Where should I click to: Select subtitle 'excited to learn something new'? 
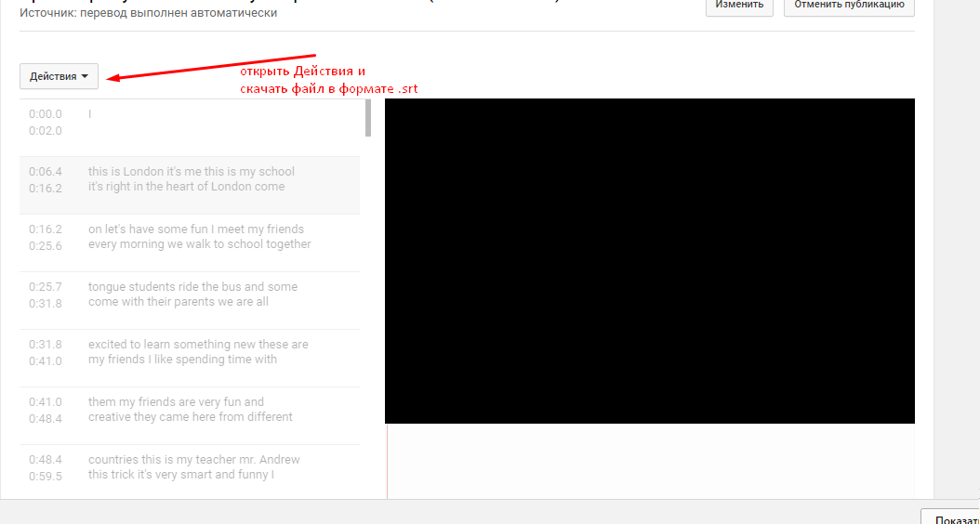point(190,358)
